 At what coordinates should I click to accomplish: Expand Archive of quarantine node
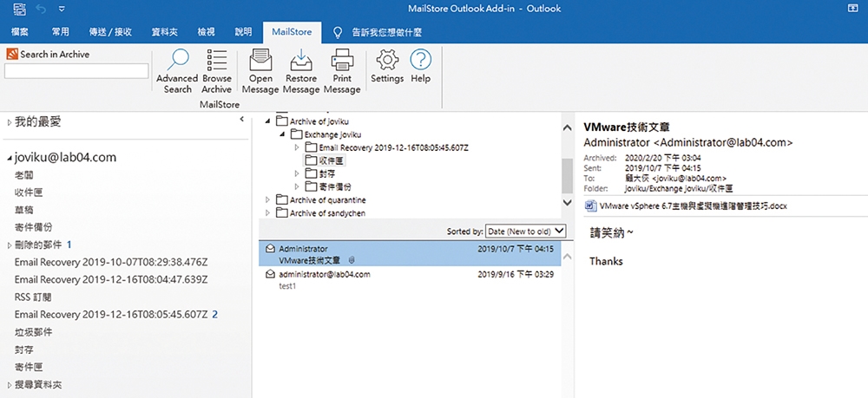click(268, 199)
